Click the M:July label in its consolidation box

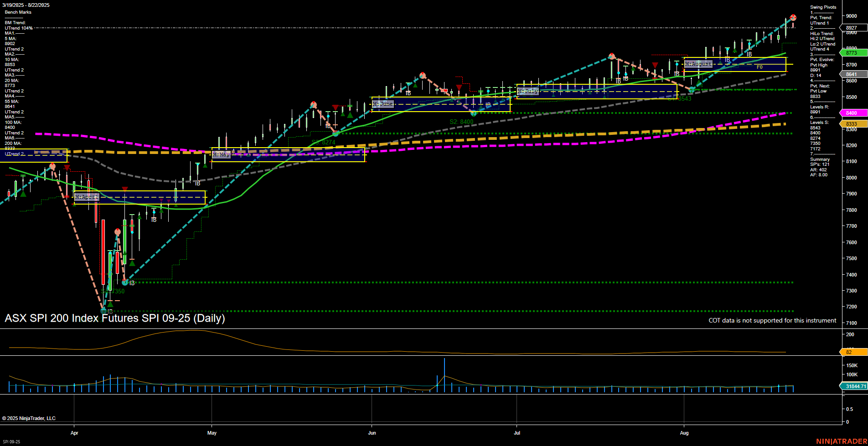pyautogui.click(x=528, y=91)
